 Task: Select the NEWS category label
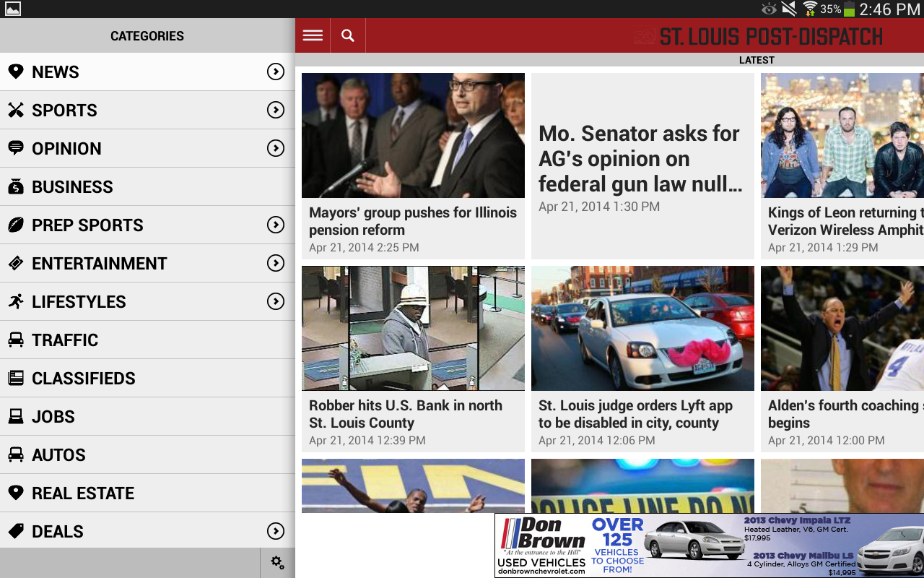tap(56, 72)
